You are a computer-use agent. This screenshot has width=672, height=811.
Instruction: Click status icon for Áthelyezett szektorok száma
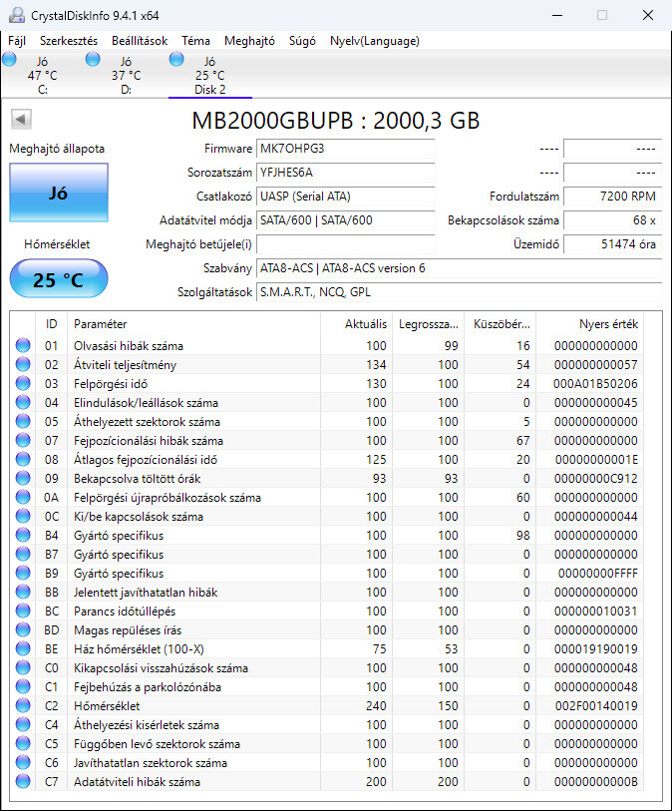click(x=23, y=421)
